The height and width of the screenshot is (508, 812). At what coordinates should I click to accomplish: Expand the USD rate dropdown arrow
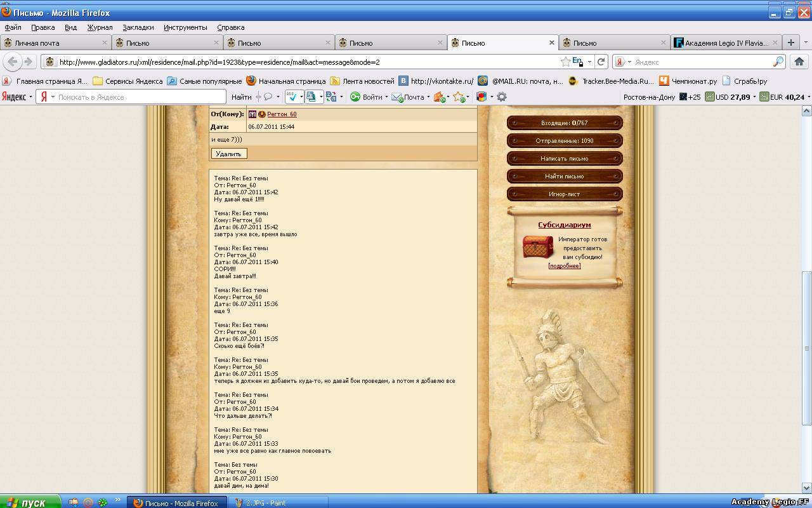pos(754,97)
